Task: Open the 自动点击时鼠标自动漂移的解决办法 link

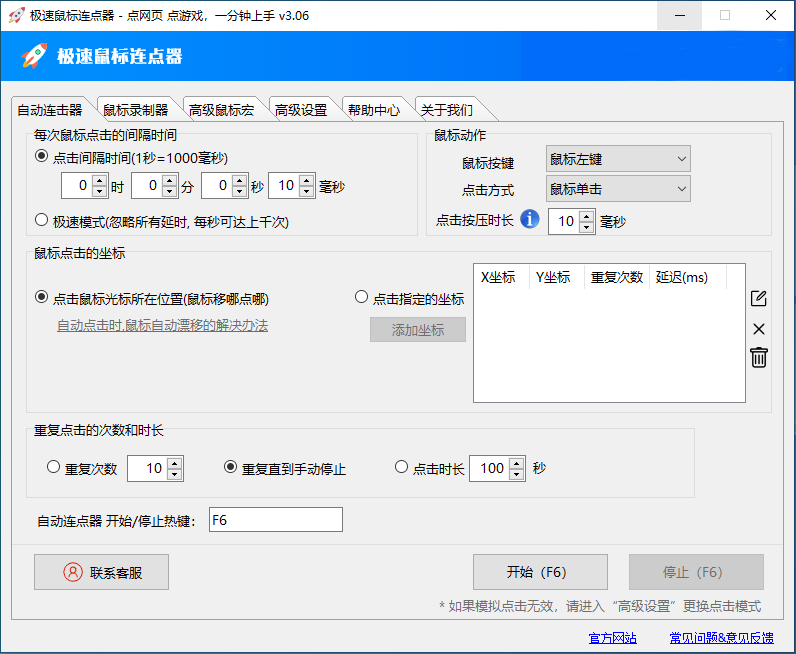Action: click(x=162, y=326)
